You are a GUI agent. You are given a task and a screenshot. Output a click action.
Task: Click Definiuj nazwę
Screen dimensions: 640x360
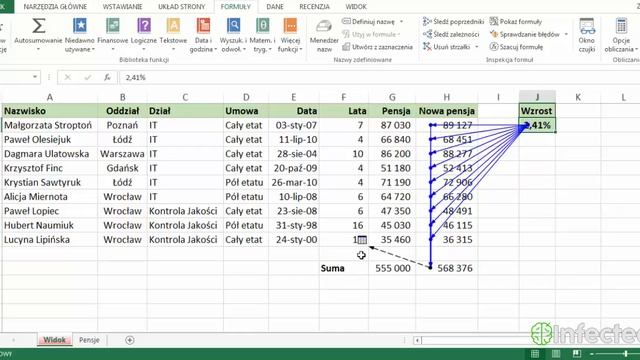click(x=369, y=22)
